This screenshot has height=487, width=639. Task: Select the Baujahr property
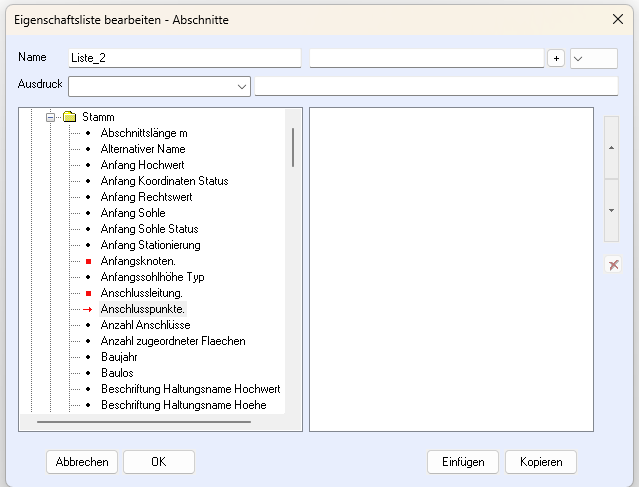tap(118, 357)
